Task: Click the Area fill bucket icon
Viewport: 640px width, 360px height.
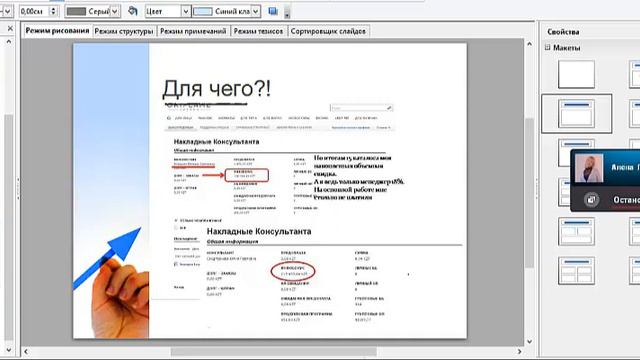Action: (x=132, y=11)
